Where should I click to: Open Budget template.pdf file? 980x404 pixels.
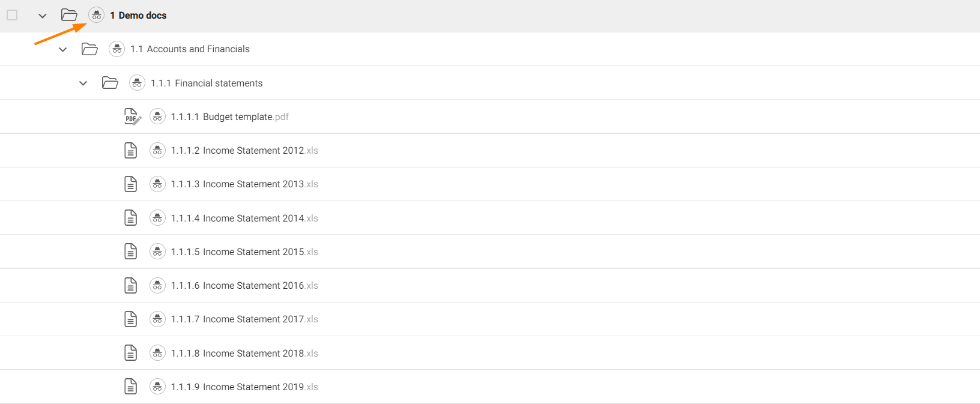[x=230, y=116]
